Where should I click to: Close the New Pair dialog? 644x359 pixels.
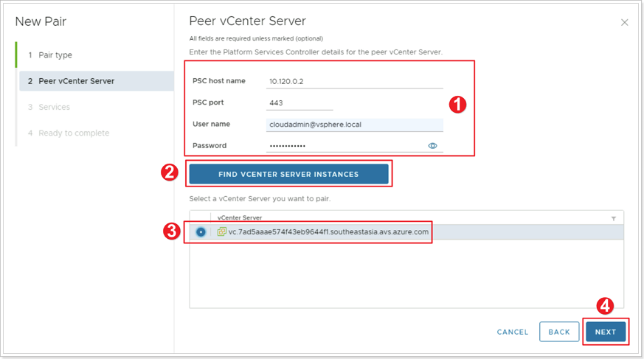[624, 23]
